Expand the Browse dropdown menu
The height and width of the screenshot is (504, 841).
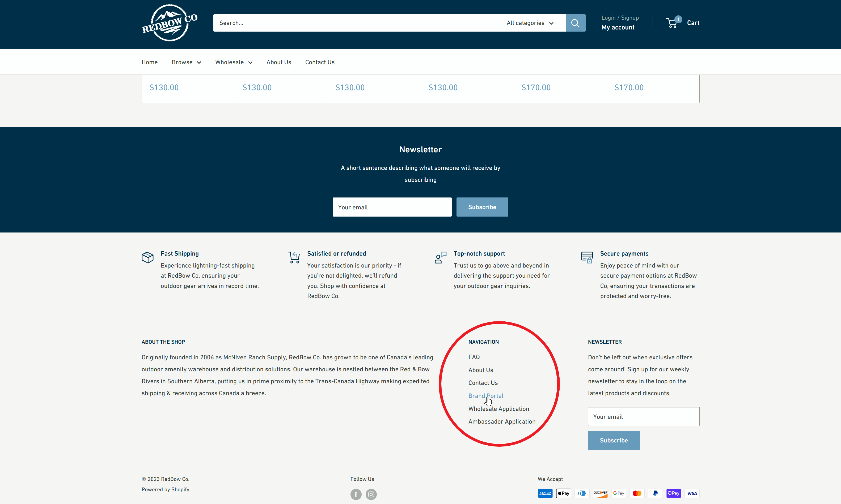(x=186, y=62)
